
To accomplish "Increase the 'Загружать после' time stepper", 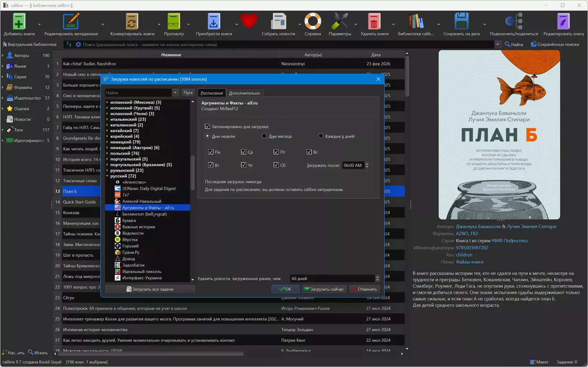I will (367, 163).
